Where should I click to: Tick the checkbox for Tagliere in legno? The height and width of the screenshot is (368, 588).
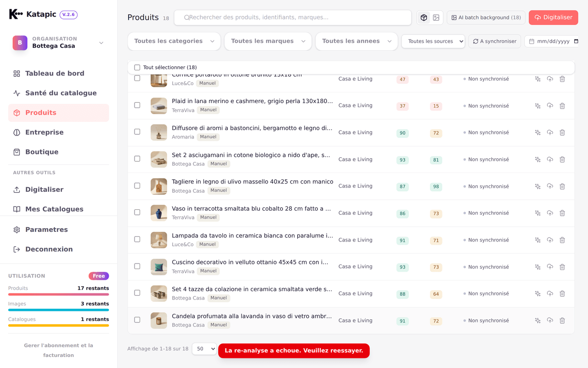[x=137, y=186]
